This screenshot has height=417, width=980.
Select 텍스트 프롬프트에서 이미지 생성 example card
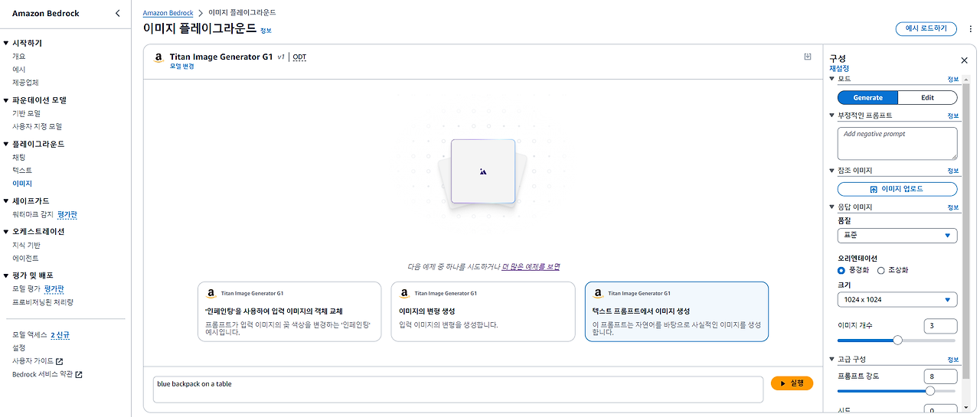tap(676, 311)
